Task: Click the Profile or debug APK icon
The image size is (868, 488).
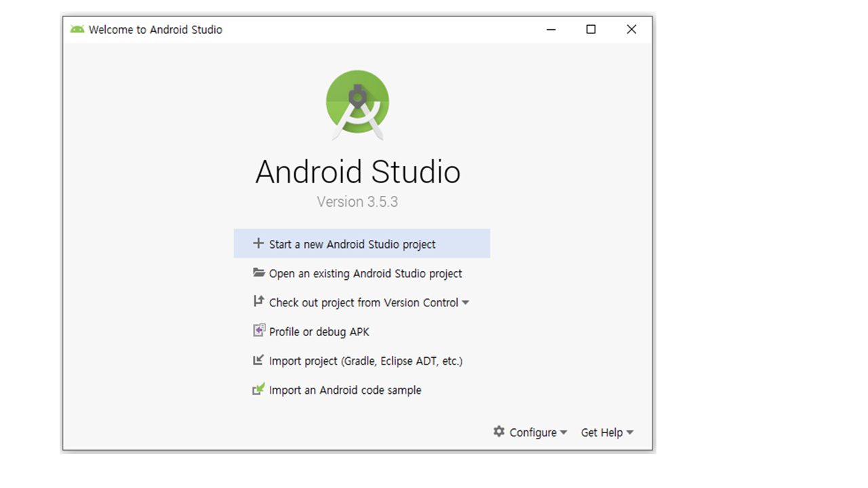Action: [x=258, y=331]
